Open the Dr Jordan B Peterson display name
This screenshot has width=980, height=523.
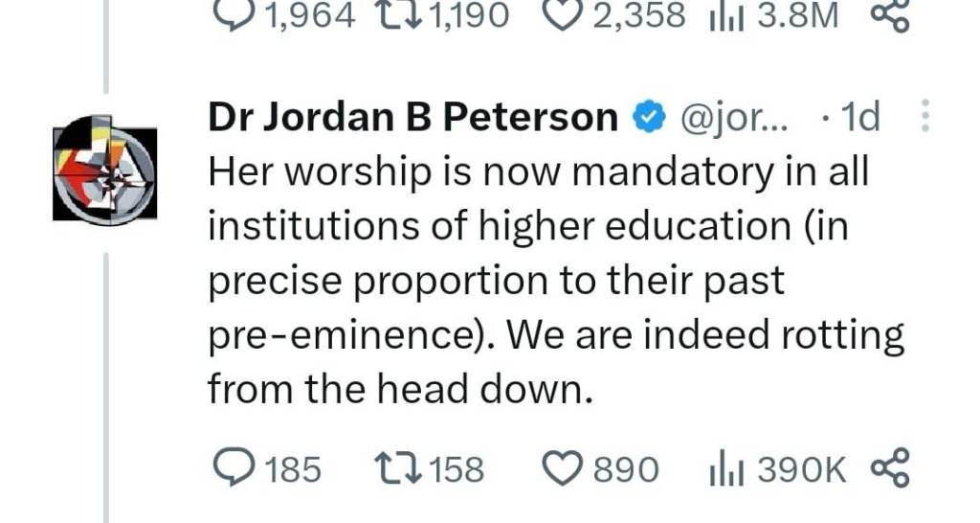click(x=413, y=118)
